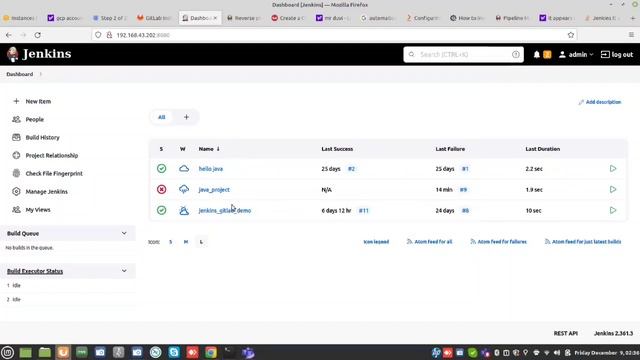Click failed status icon for java_project

click(x=162, y=189)
